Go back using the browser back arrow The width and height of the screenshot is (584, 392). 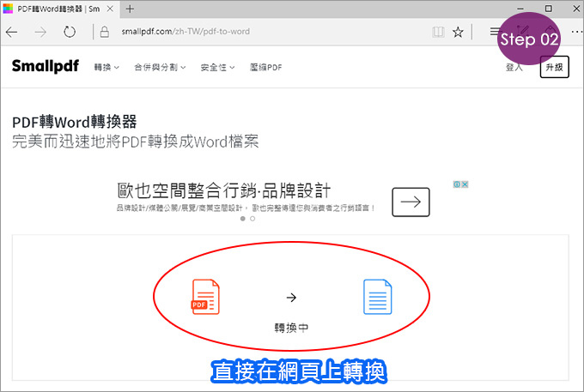[11, 32]
